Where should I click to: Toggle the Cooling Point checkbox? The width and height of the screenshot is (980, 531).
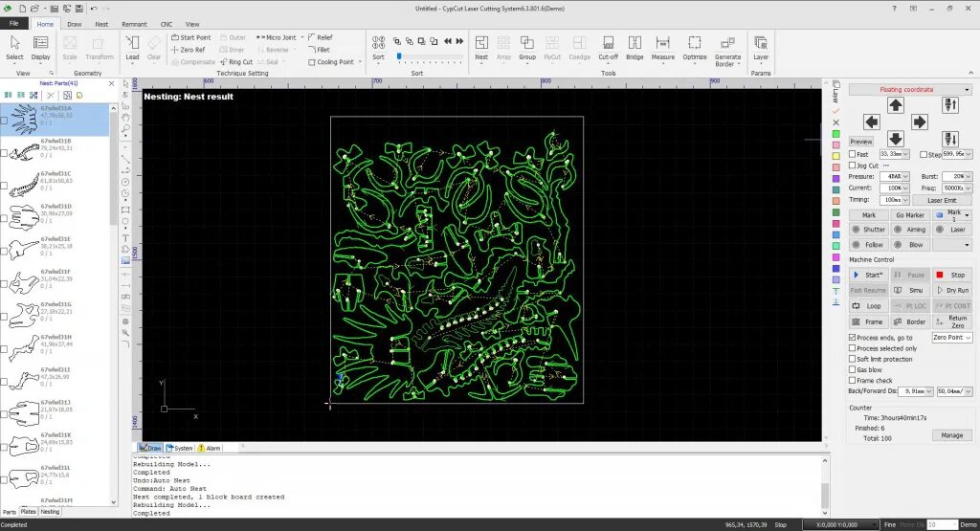(x=312, y=62)
